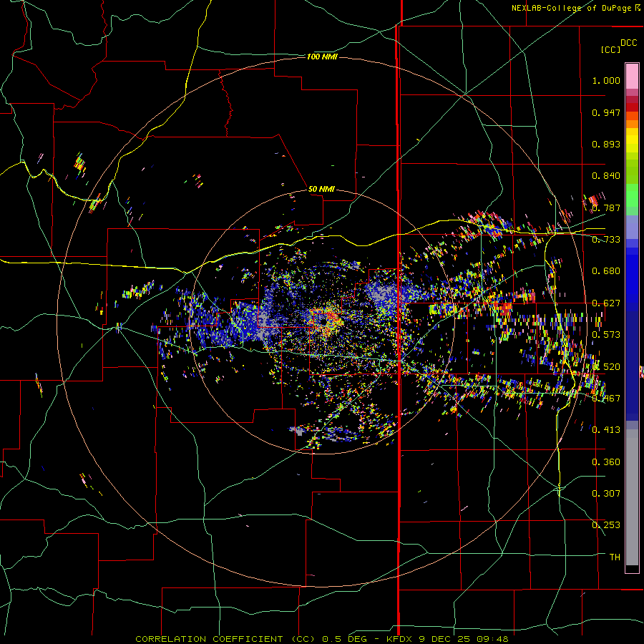Click the 0.893 legend value
The height and width of the screenshot is (644, 644).
606,144
